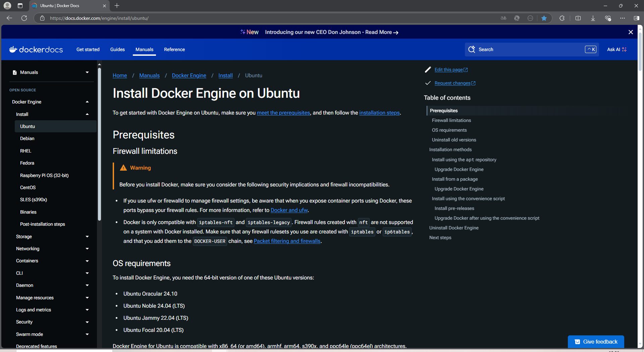Close the Ubuntu Docker Docs tab

pyautogui.click(x=104, y=6)
